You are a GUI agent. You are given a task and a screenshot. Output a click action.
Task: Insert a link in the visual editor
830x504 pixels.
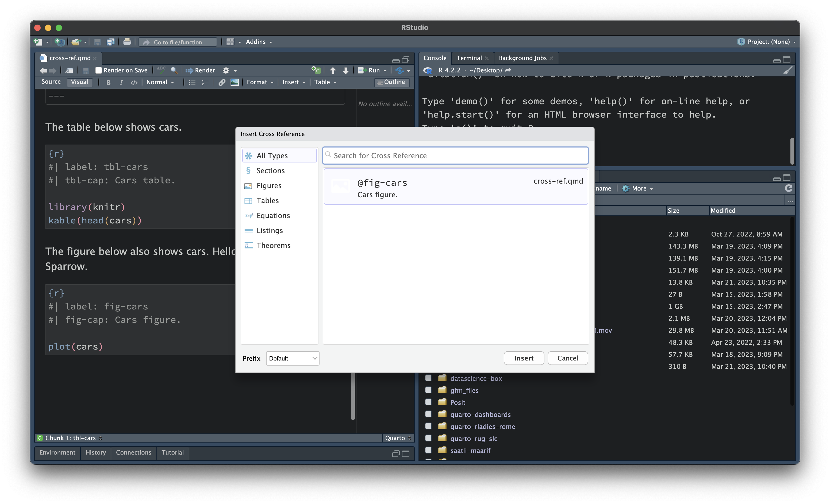[x=222, y=82]
